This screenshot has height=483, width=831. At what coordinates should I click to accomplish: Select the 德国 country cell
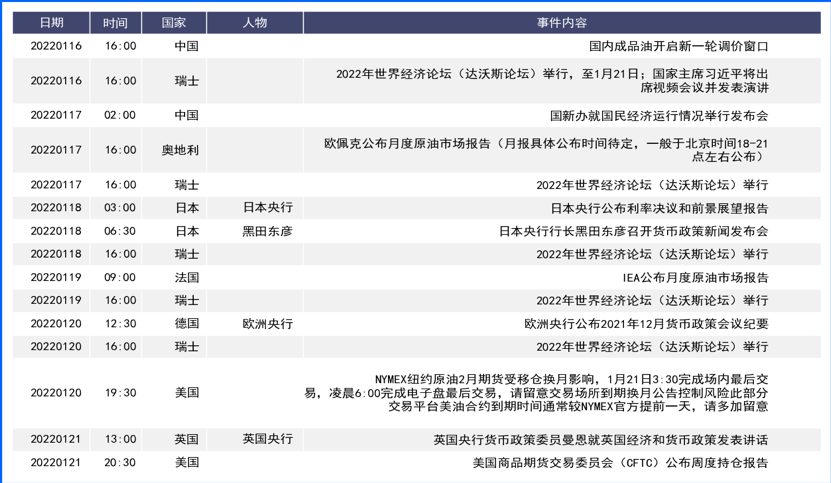click(187, 323)
